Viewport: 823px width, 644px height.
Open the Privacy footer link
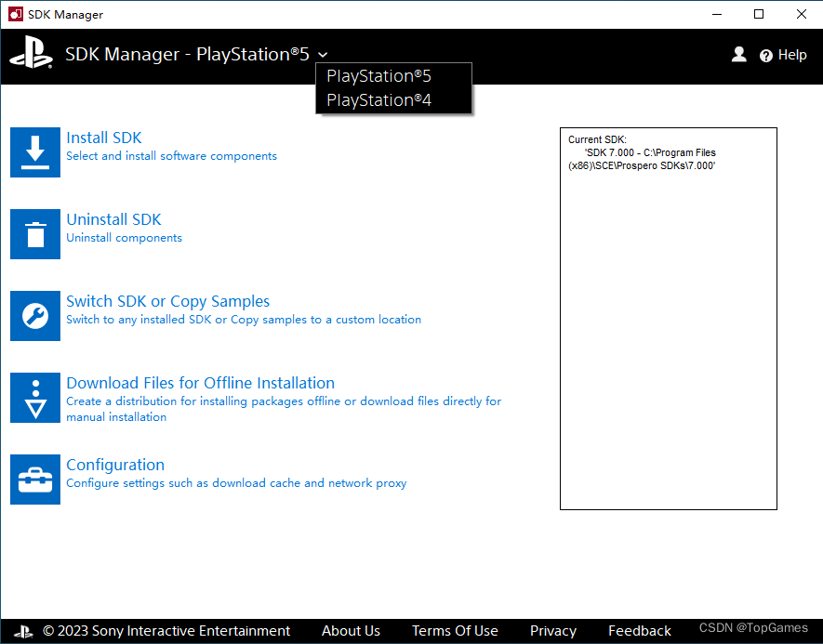pyautogui.click(x=552, y=631)
